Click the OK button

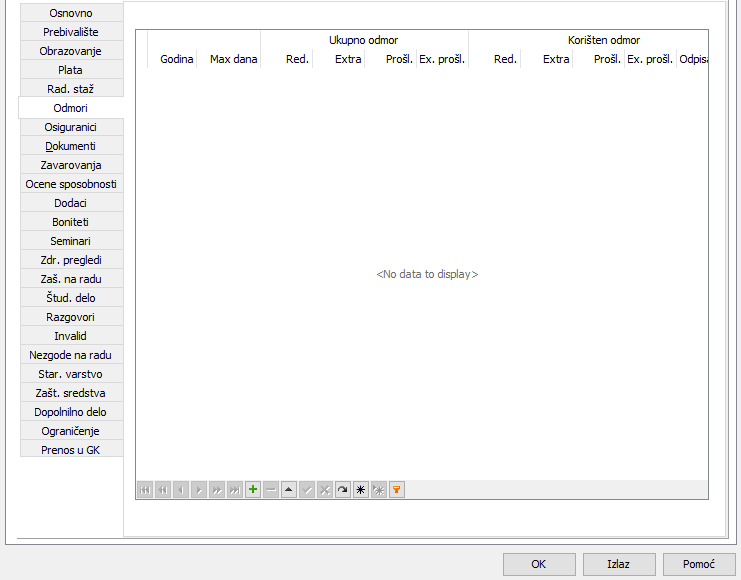[539, 564]
